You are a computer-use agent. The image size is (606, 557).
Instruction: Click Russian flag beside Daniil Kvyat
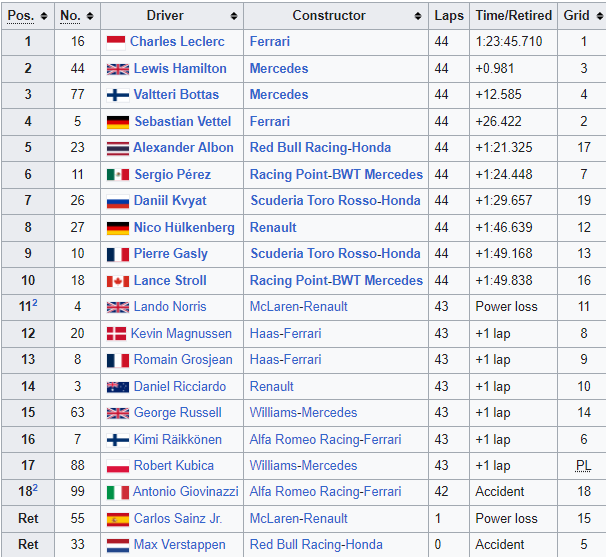[x=118, y=201]
